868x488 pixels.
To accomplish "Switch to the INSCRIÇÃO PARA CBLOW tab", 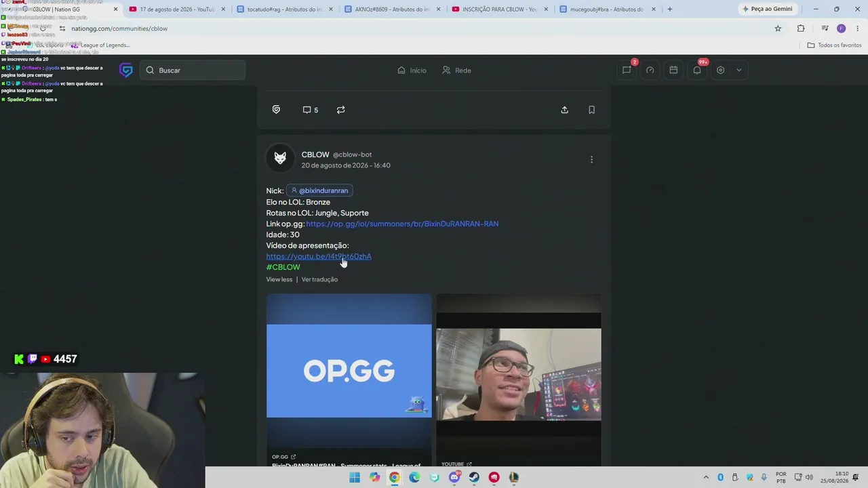I will (499, 9).
